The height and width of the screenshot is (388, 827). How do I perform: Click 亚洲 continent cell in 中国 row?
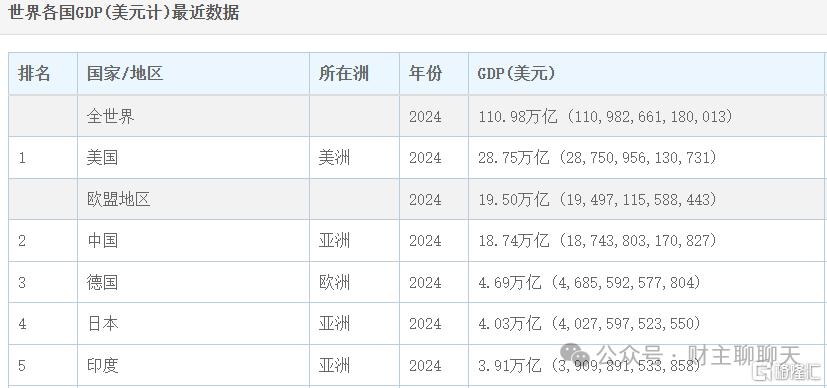[x=334, y=241]
